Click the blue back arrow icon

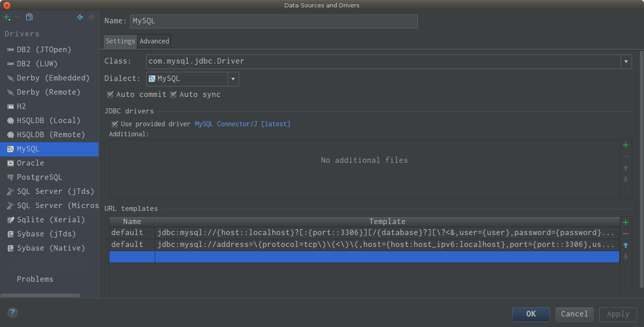point(80,17)
